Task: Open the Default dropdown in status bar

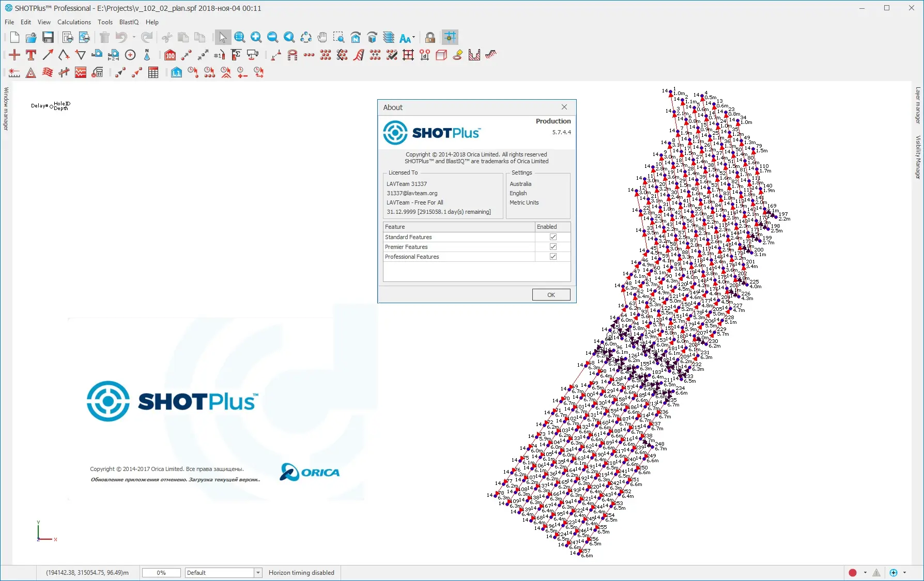Action: pos(258,573)
